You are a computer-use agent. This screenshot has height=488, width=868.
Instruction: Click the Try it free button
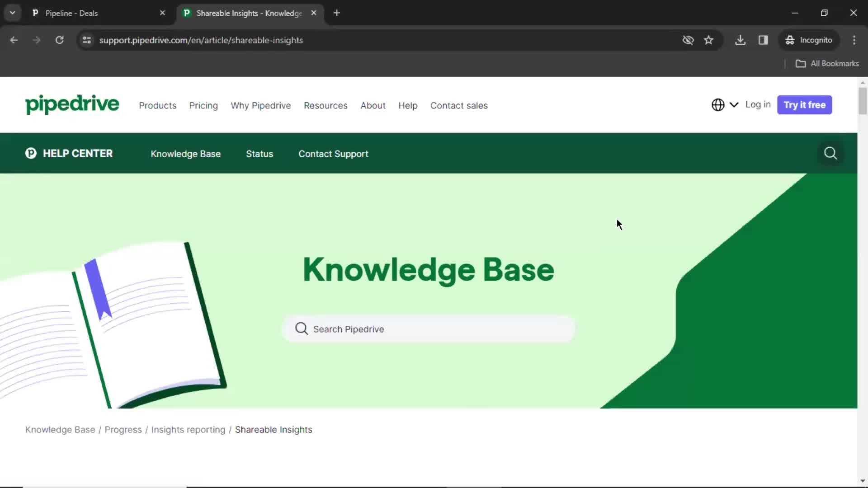[804, 105]
